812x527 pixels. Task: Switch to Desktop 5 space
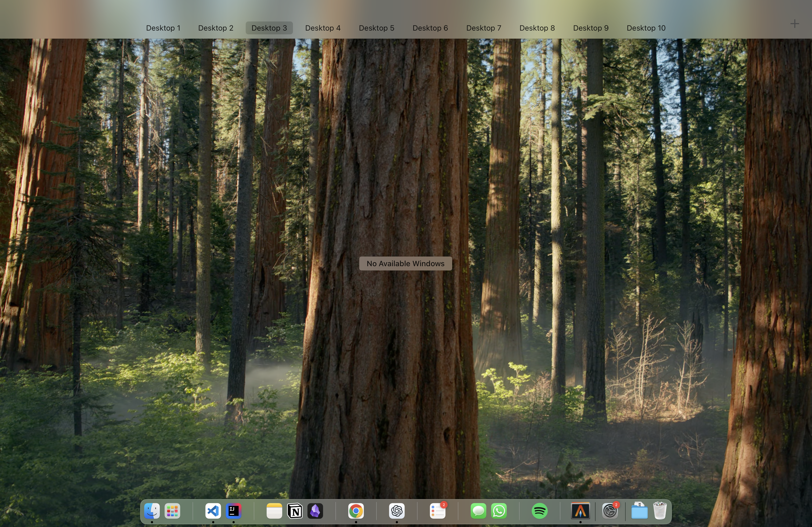coord(376,28)
